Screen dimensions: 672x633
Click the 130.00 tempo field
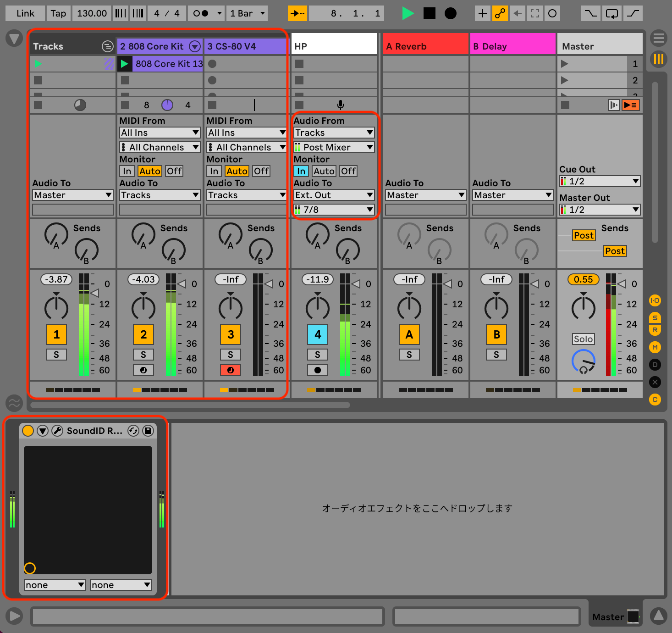coord(92,13)
